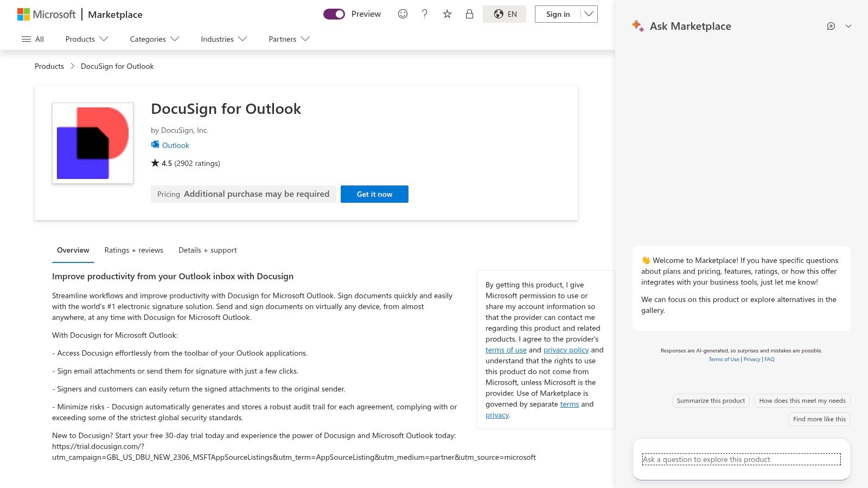
Task: Open help question mark icon
Action: click(425, 14)
